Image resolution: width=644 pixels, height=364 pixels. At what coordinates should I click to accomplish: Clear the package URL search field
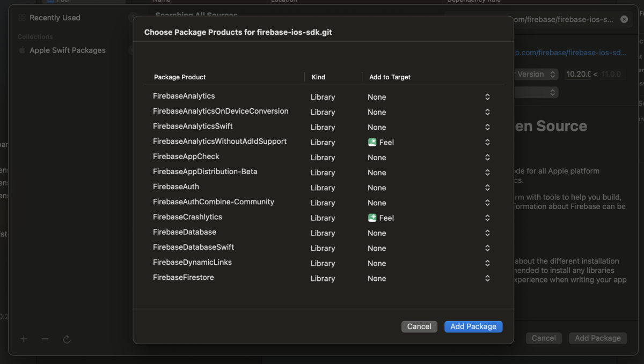tap(624, 19)
